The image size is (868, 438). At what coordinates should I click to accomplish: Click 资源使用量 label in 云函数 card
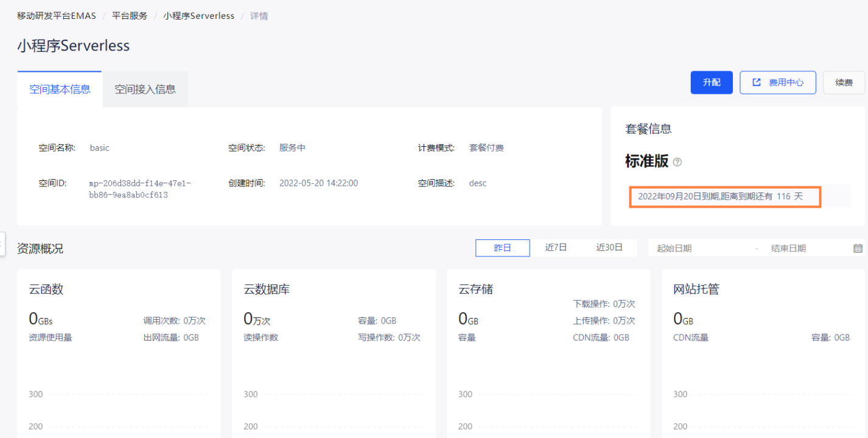point(51,337)
